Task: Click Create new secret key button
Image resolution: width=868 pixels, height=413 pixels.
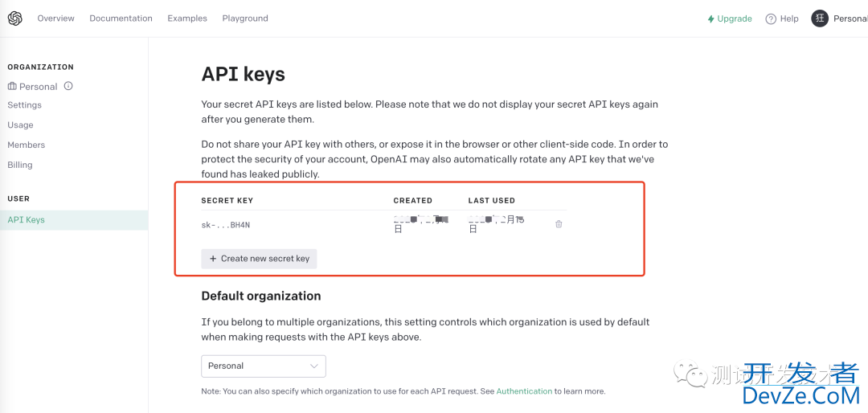Action: pos(259,259)
